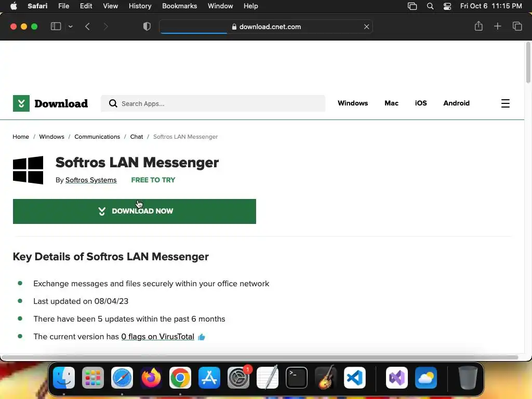532x399 pixels.
Task: Open the Apple menu
Action: [x=14, y=6]
